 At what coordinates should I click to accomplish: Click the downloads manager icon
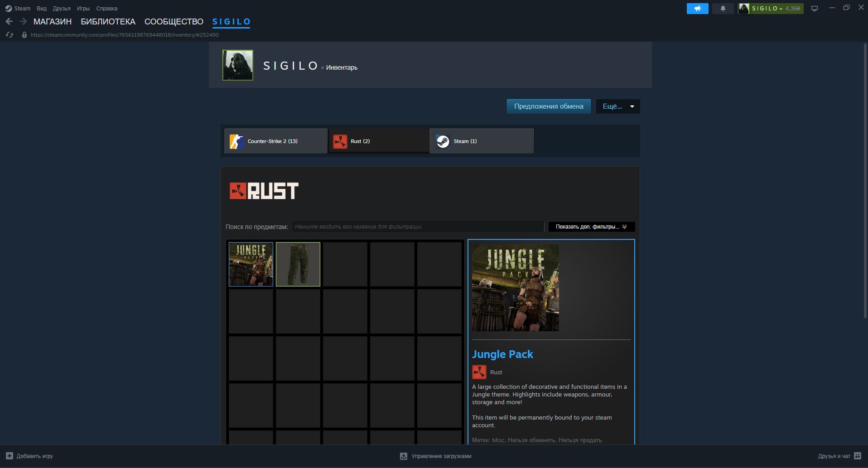404,456
